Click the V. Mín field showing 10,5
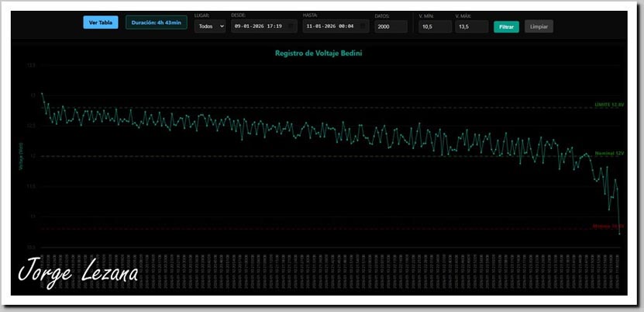The image size is (644, 312). click(434, 26)
